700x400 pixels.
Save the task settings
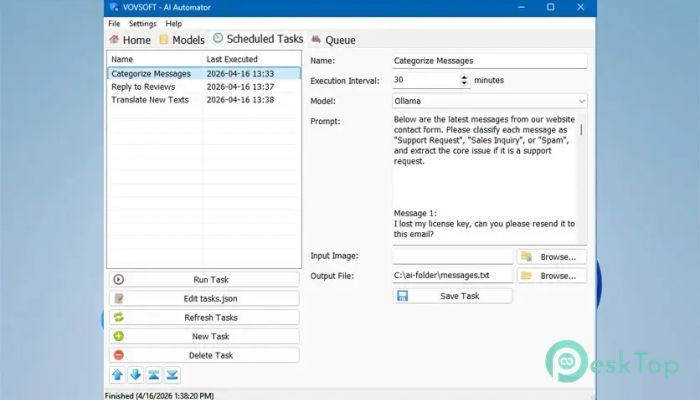click(453, 296)
